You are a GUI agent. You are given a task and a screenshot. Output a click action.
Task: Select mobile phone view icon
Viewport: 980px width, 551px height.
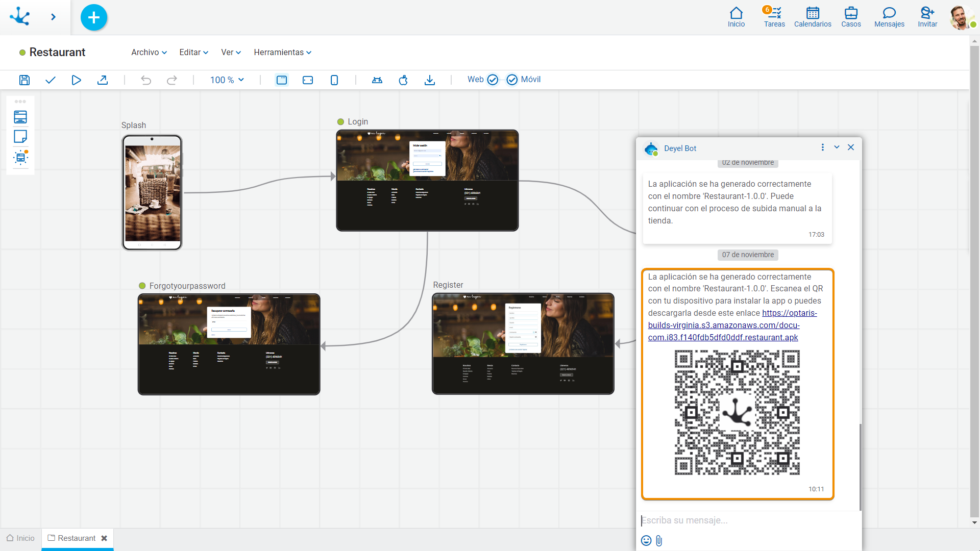[x=334, y=80]
